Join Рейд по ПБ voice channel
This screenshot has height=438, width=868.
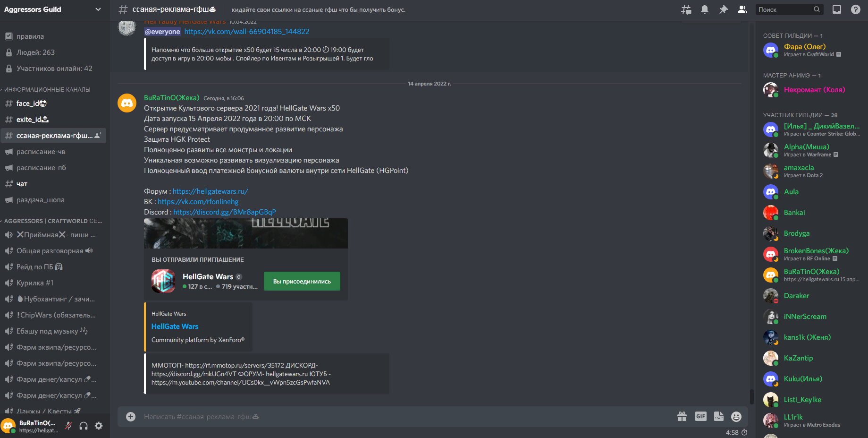[x=53, y=267]
